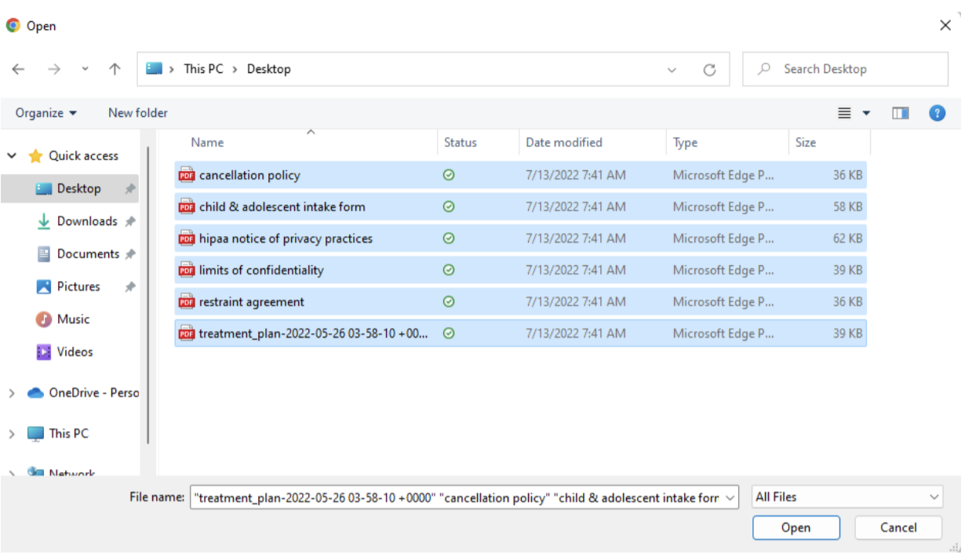965x560 pixels.
Task: Cancel the file dialog
Action: [898, 527]
